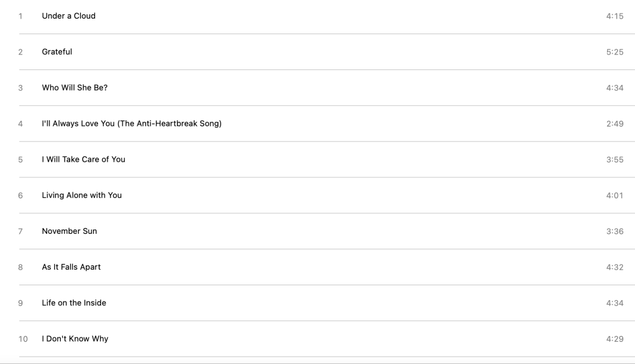Click the 4:15 duration of first track
Viewport: 635px width, 364px height.
(615, 16)
